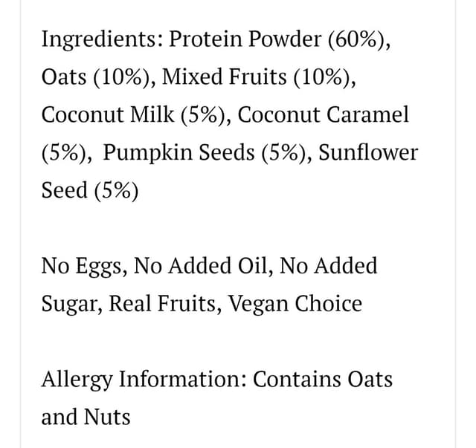The width and height of the screenshot is (476, 448).
Task: Click the 'Vegan Choice' text
Action: (x=295, y=305)
